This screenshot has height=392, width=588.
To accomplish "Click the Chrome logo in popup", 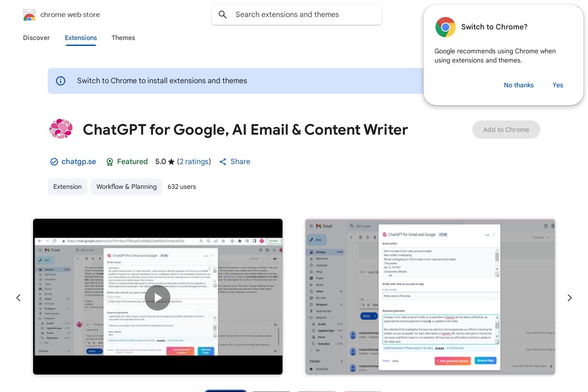I will click(445, 27).
